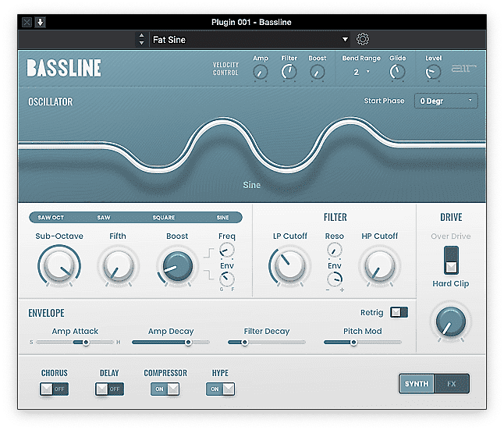The image size is (504, 430).
Task: Select the SAW OCT waveform
Action: [x=51, y=218]
